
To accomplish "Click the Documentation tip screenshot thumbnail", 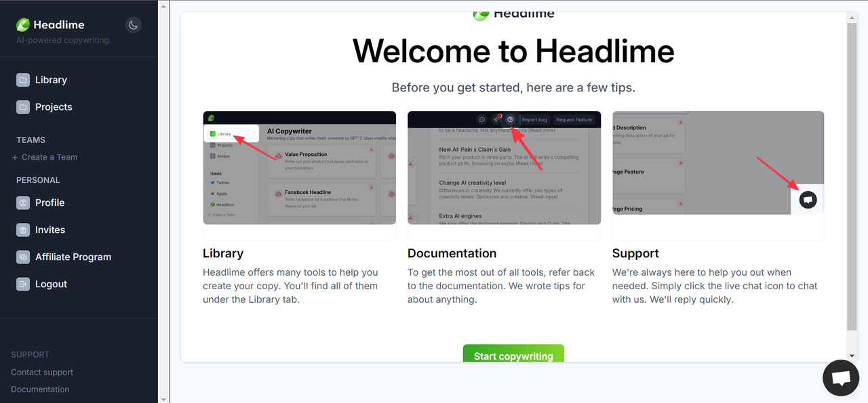I will click(x=504, y=168).
